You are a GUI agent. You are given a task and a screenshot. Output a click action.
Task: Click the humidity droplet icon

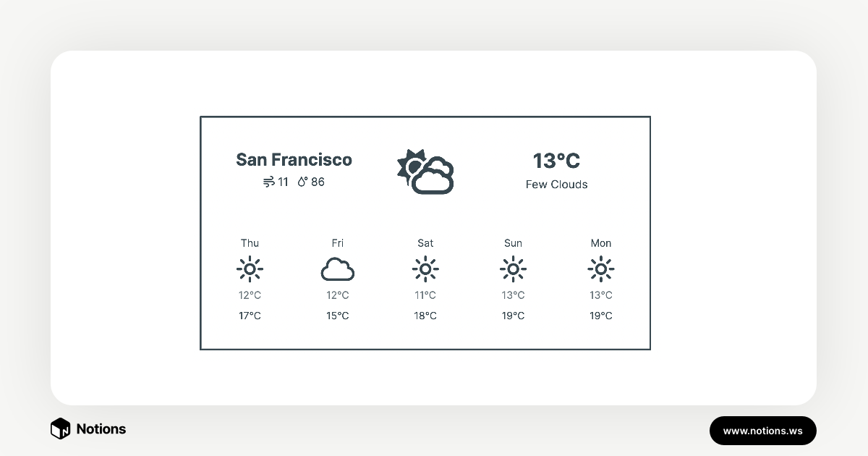pyautogui.click(x=302, y=182)
